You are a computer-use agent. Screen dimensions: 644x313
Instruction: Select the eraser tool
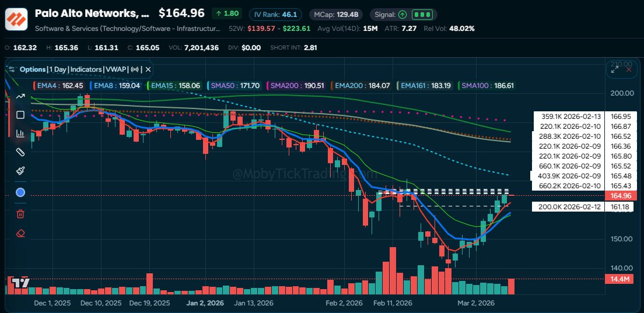20,233
